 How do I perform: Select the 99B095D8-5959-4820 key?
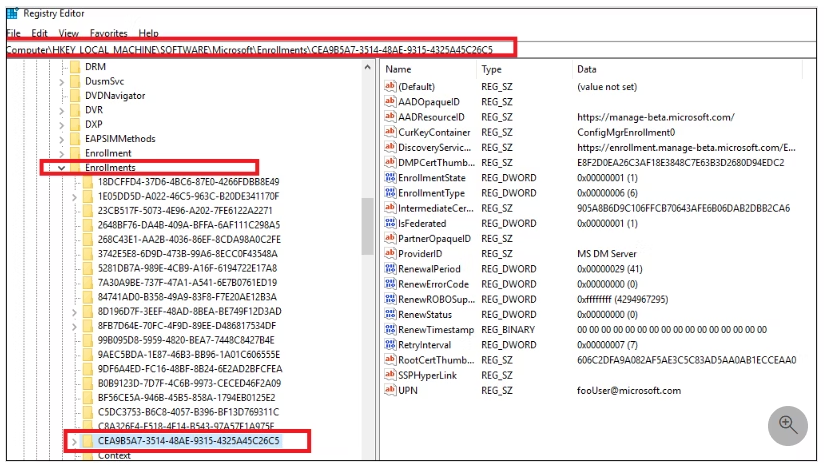[x=186, y=340]
